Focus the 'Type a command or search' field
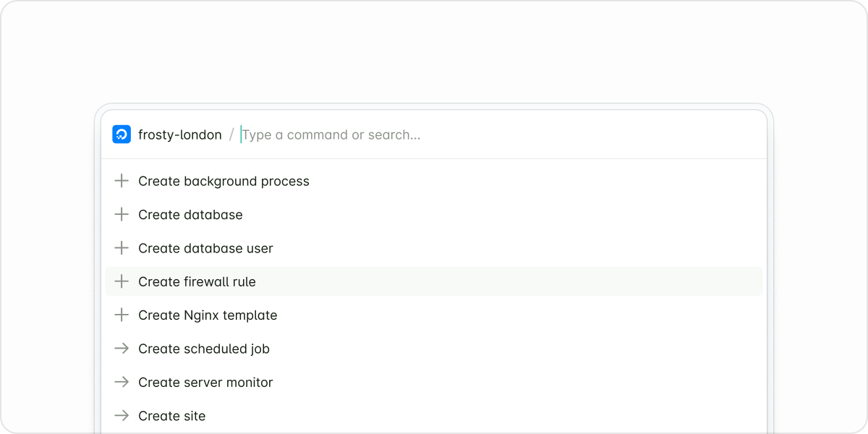 [x=434, y=135]
